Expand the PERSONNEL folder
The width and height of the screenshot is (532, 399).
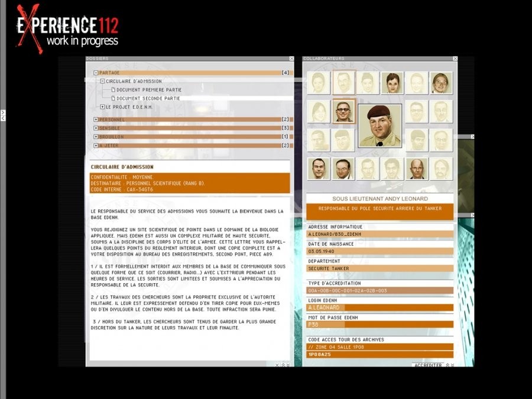[x=96, y=119]
